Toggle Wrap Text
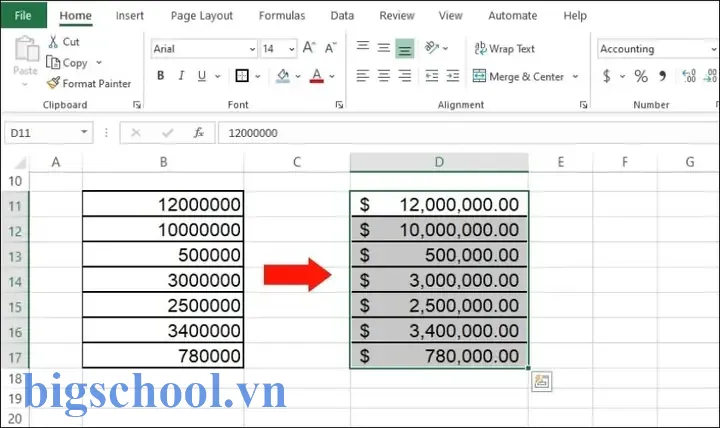Screen dimensions: 720x428 click(x=505, y=48)
